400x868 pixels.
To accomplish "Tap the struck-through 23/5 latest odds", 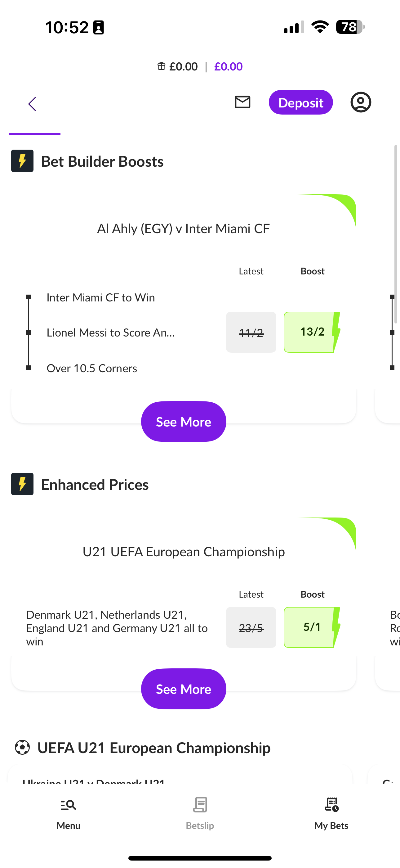I will [251, 627].
